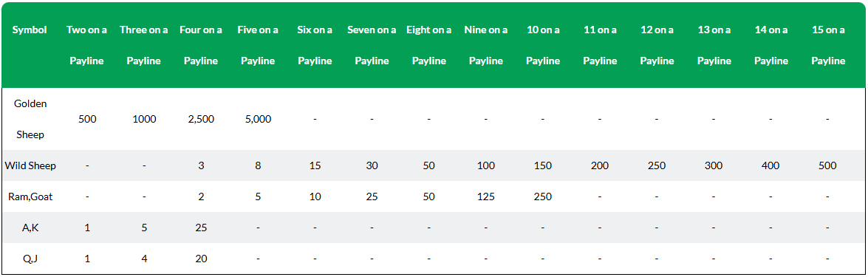Click the Symbol column header
Image resolution: width=868 pixels, height=277 pixels.
point(30,30)
